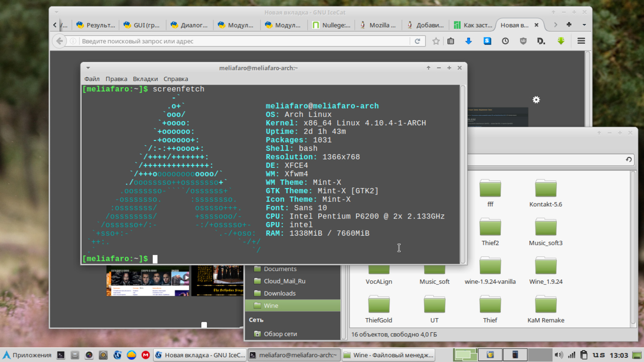This screenshot has width=644, height=362.
Task: Switch to Wine file manager taskbar button
Action: coord(389,355)
